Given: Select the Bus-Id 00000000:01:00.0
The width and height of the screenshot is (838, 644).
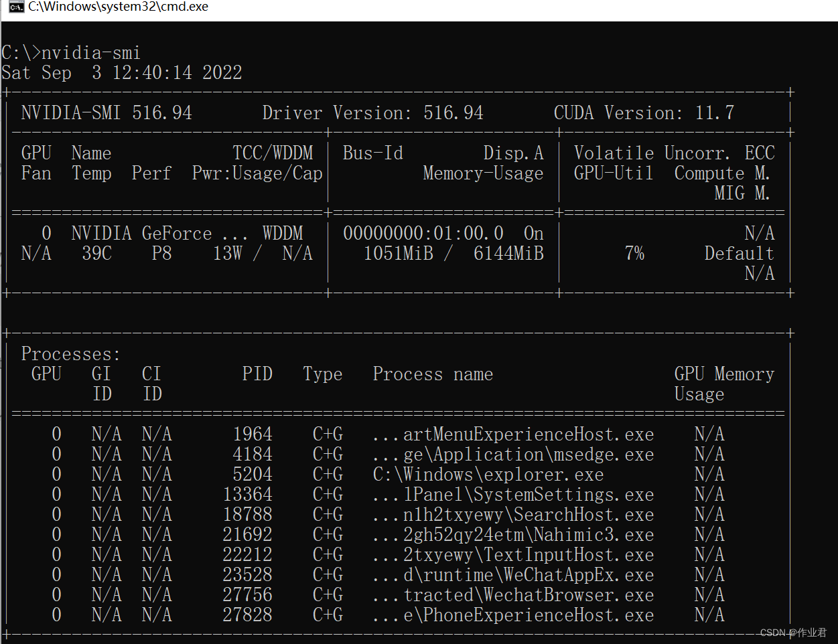Looking at the screenshot, I should (x=423, y=233).
